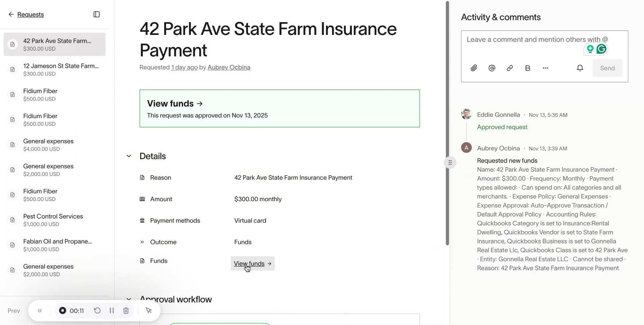Collapse the Details section
Image resolution: width=644 pixels, height=325 pixels.
[129, 156]
